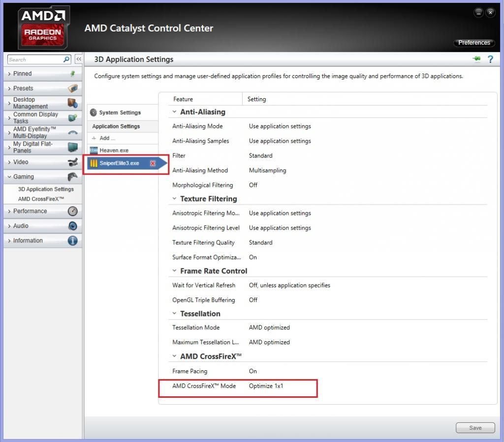Screen dimensions: 504x442
Task: Click the SniperElite3.exe application icon
Action: click(94, 163)
